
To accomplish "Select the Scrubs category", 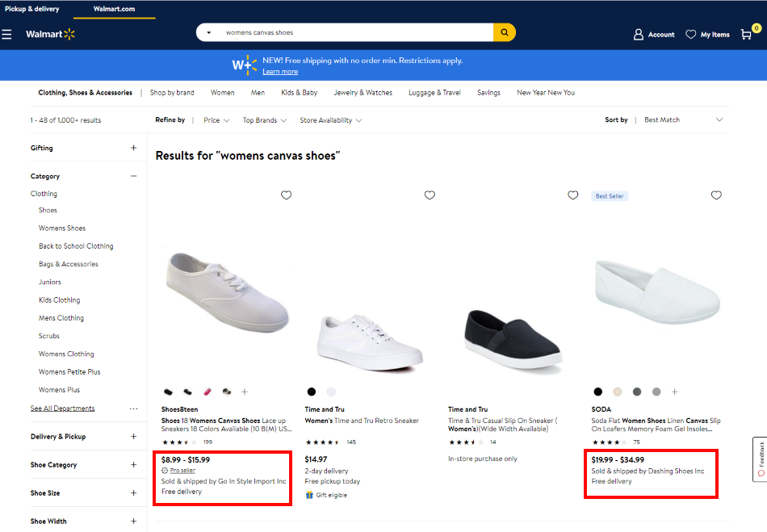I will coord(49,336).
